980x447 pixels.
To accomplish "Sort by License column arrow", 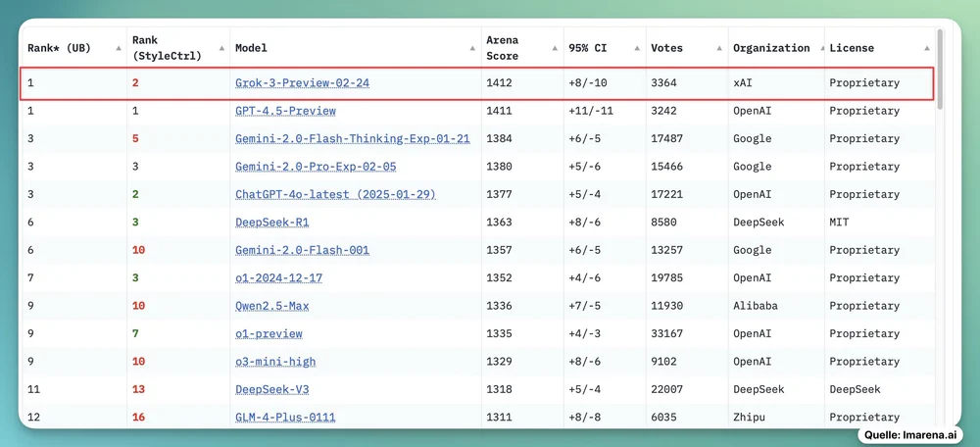I will pyautogui.click(x=927, y=48).
